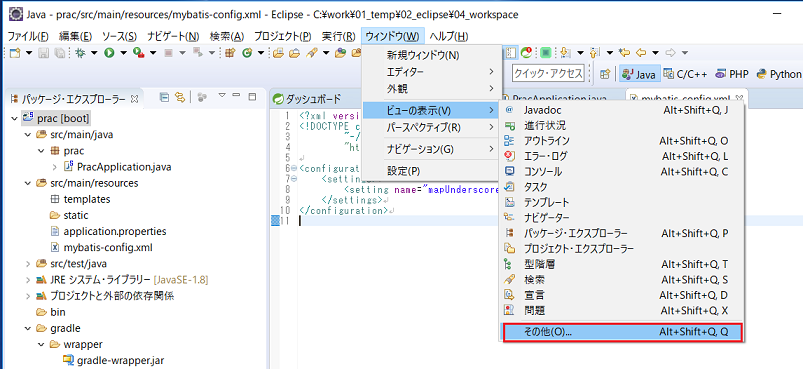Click the Last Edit Location arrow icon
The width and height of the screenshot is (803, 369).
624,52
